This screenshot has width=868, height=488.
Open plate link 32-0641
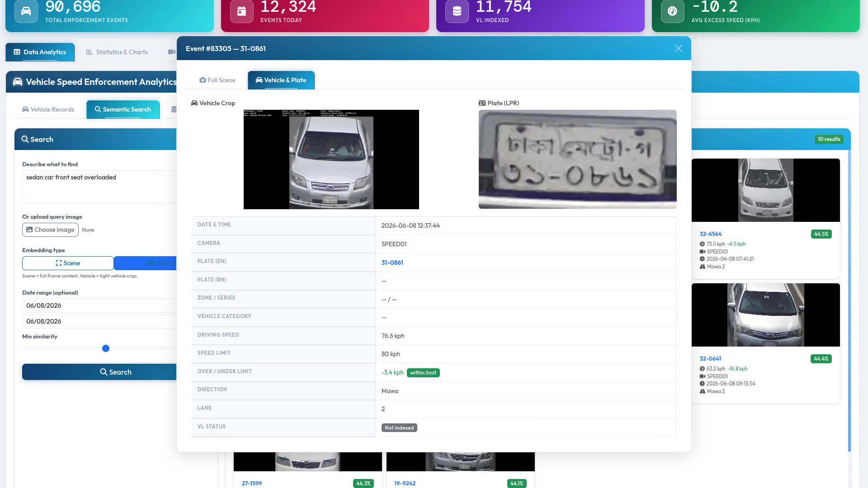pyautogui.click(x=710, y=359)
